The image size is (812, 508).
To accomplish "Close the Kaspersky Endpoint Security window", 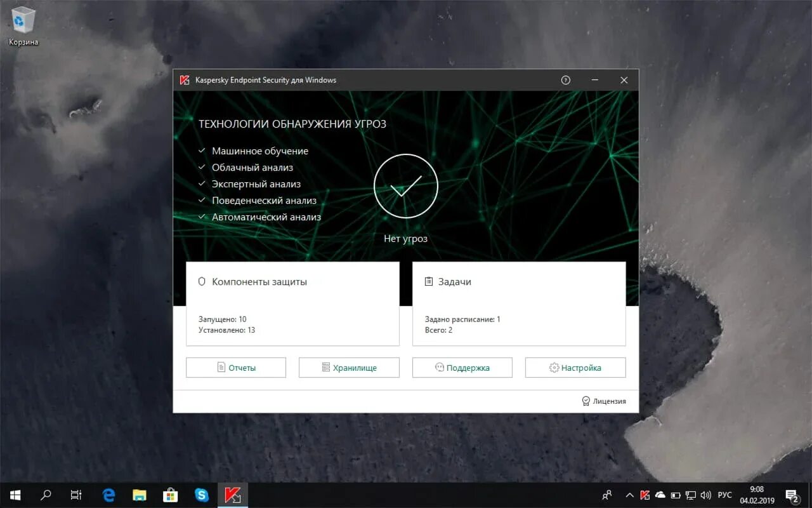I will point(624,80).
